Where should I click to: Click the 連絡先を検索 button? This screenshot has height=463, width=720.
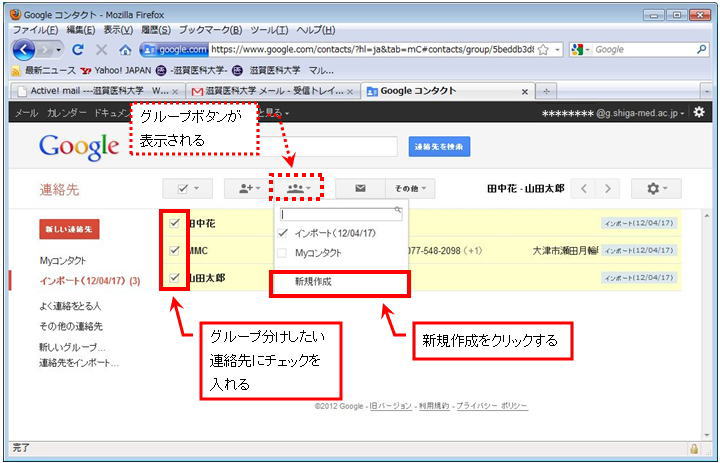pos(439,147)
